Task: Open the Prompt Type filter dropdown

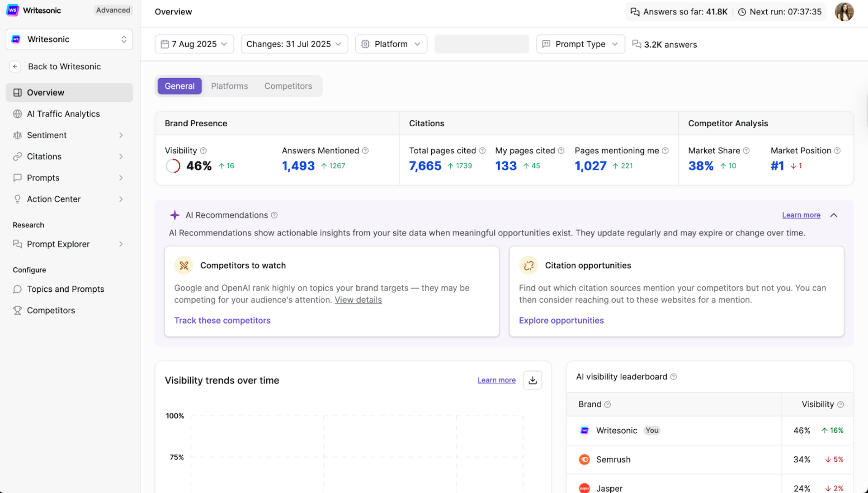Action: point(580,44)
